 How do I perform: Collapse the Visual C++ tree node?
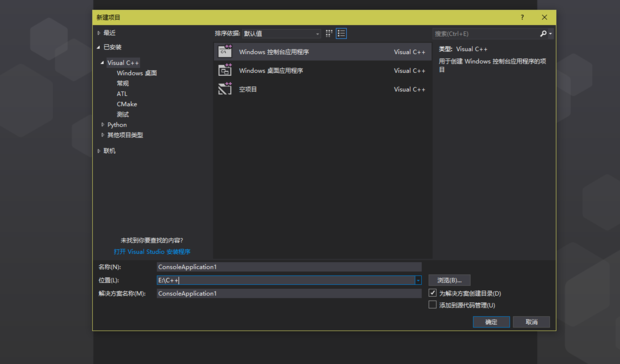coord(102,62)
